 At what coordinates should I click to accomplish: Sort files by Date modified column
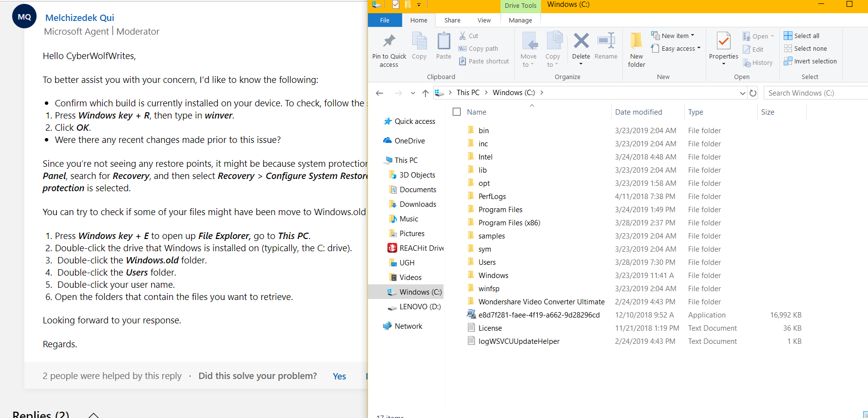point(638,112)
